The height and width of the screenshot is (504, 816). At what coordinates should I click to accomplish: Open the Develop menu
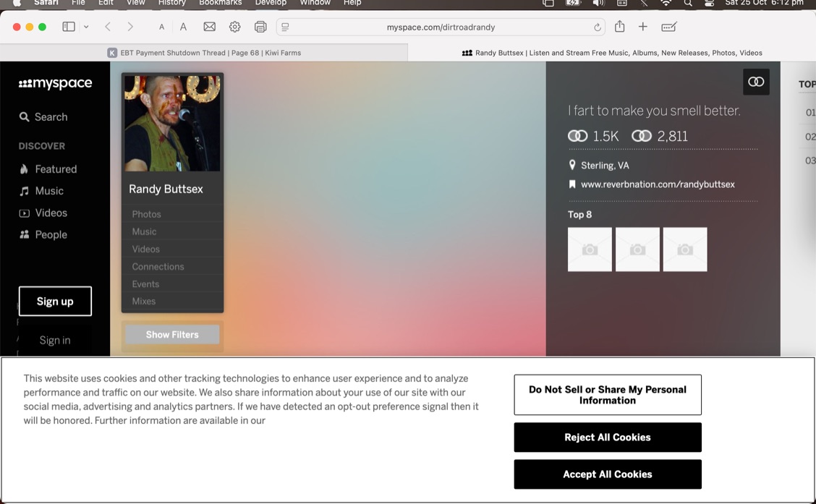pyautogui.click(x=271, y=3)
